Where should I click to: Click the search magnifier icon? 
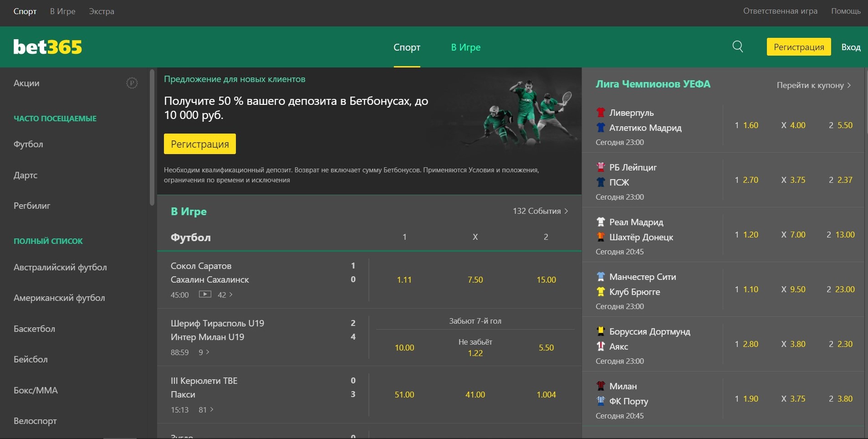pyautogui.click(x=738, y=46)
